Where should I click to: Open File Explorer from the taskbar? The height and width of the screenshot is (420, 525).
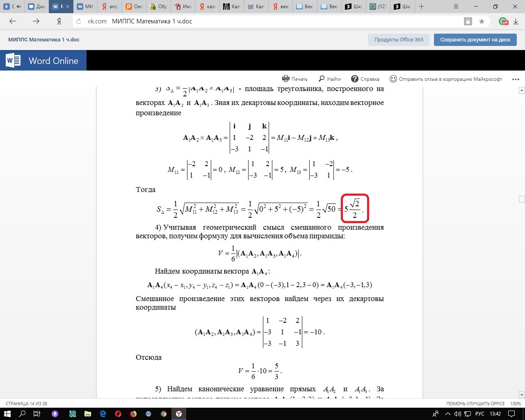87,414
